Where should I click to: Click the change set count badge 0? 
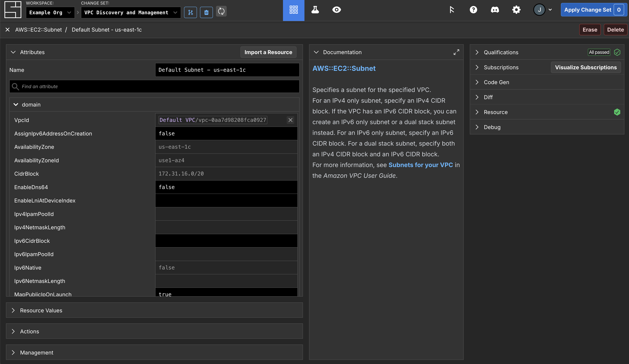[x=619, y=10]
